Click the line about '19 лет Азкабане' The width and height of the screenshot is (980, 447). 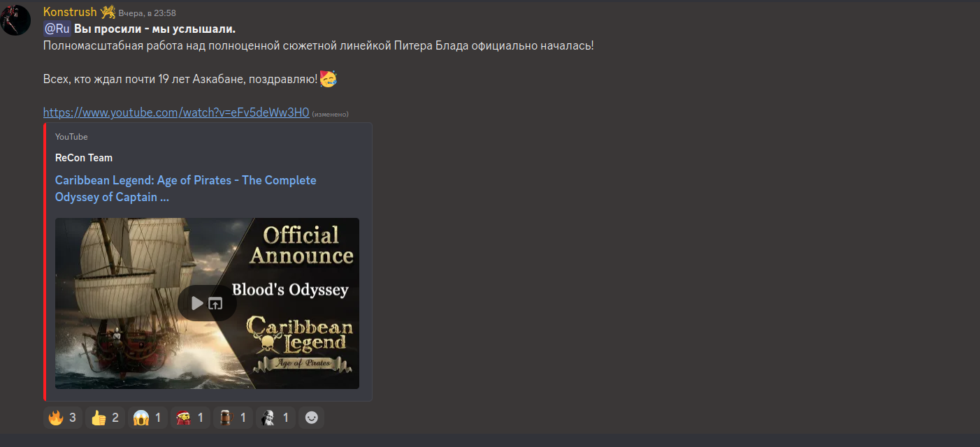[180, 80]
